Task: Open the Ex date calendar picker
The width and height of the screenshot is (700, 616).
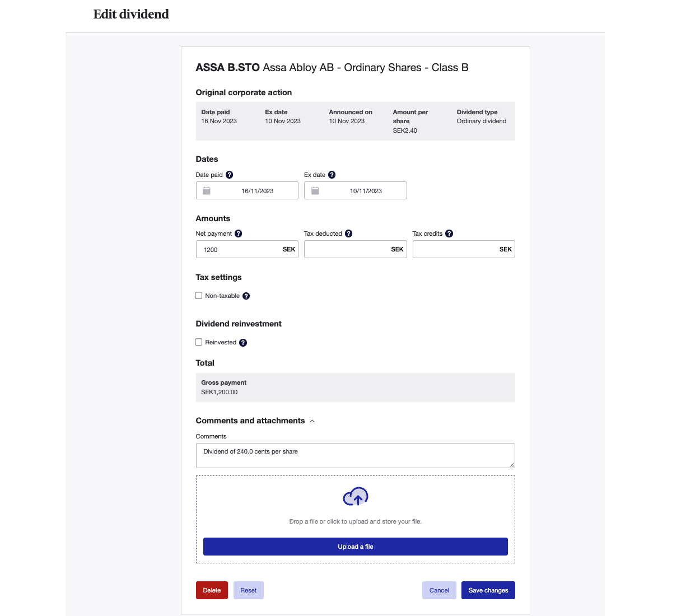Action: [x=315, y=190]
